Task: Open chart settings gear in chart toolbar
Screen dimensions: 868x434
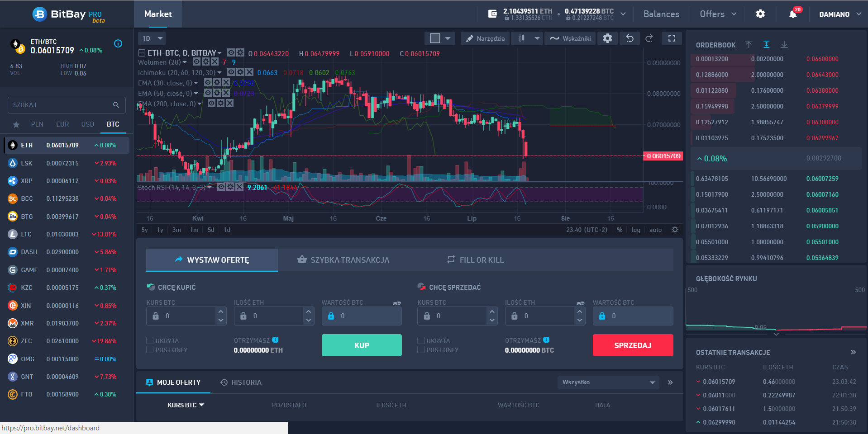Action: coord(607,38)
